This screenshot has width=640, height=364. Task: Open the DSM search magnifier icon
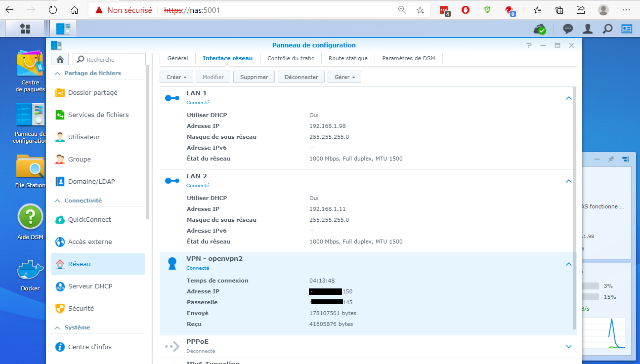[x=607, y=29]
